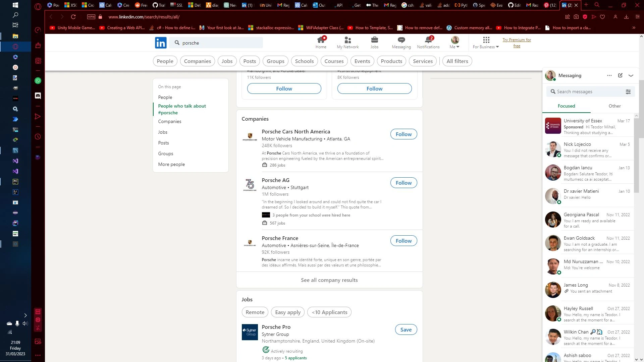Reload the page in browser
The width and height of the screenshot is (644, 362).
tap(73, 17)
